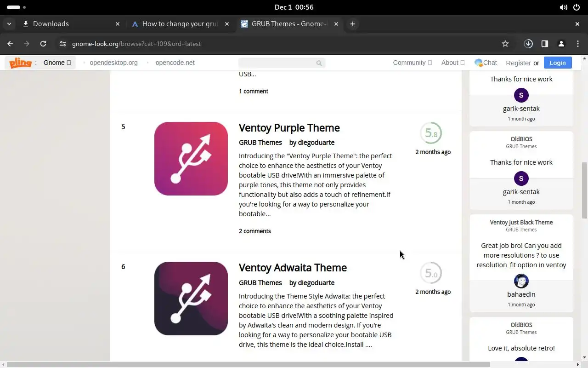Screen dimensions: 588x368
Task: Click the browser back arrow
Action: 10,44
